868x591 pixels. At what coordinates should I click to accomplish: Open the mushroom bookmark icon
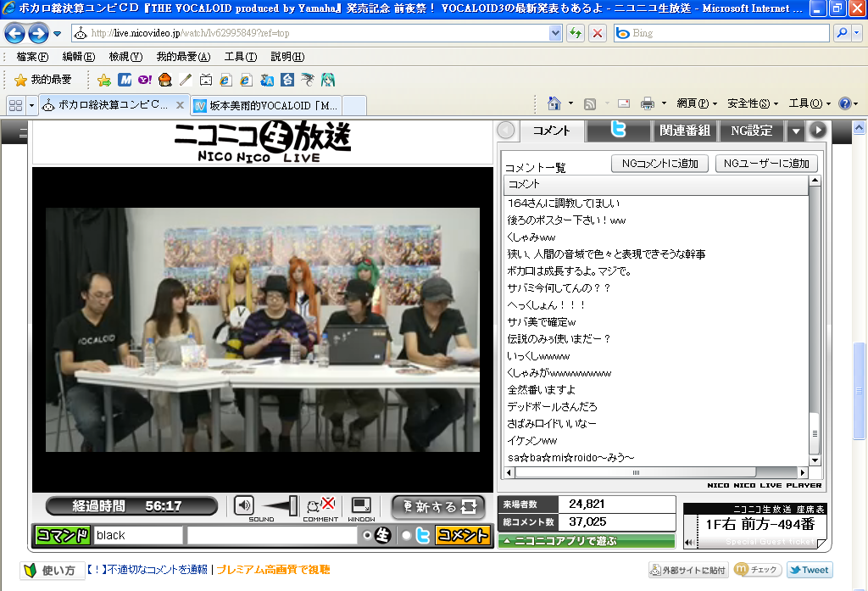(165, 80)
